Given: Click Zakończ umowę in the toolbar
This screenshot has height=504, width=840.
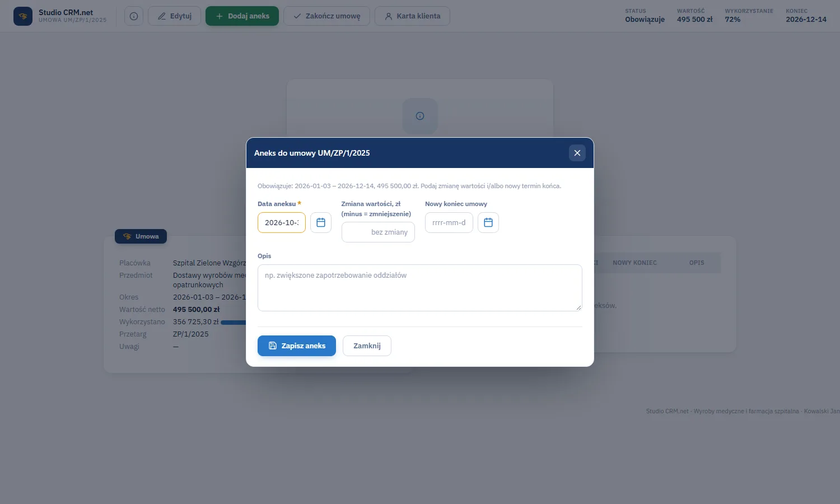Looking at the screenshot, I should click(x=326, y=16).
